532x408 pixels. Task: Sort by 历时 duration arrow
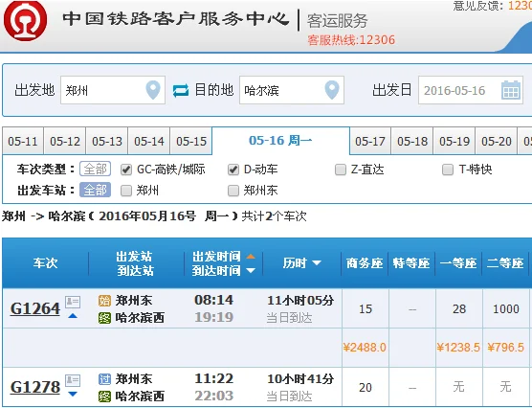[317, 263]
